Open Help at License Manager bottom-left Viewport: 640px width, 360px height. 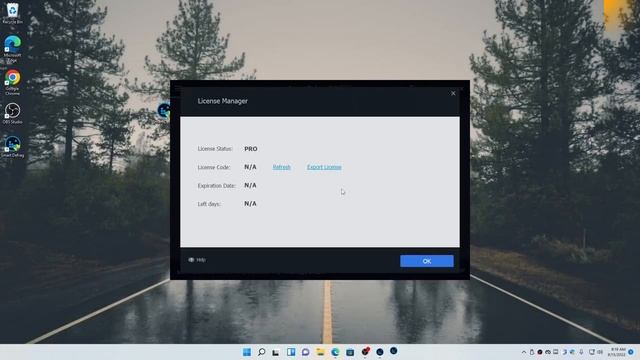[x=197, y=260]
